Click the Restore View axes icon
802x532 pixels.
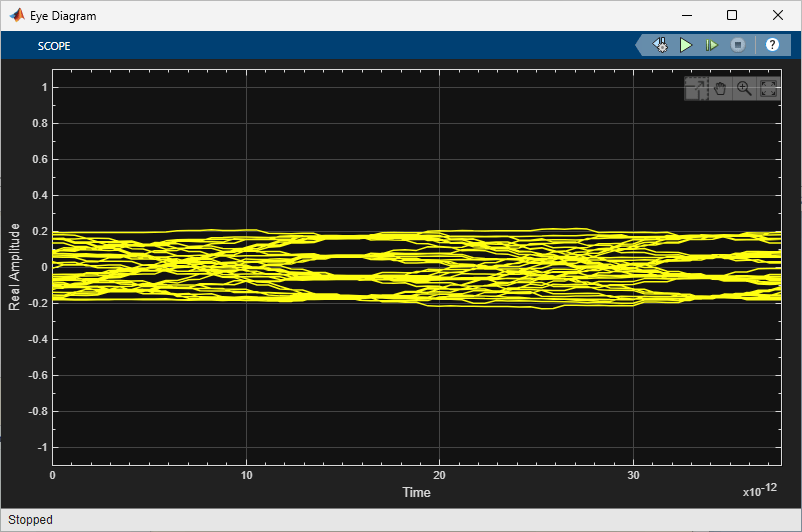pyautogui.click(x=769, y=88)
